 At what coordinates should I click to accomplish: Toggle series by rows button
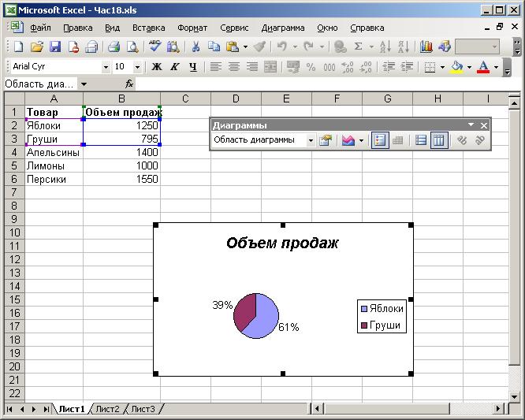click(x=420, y=140)
